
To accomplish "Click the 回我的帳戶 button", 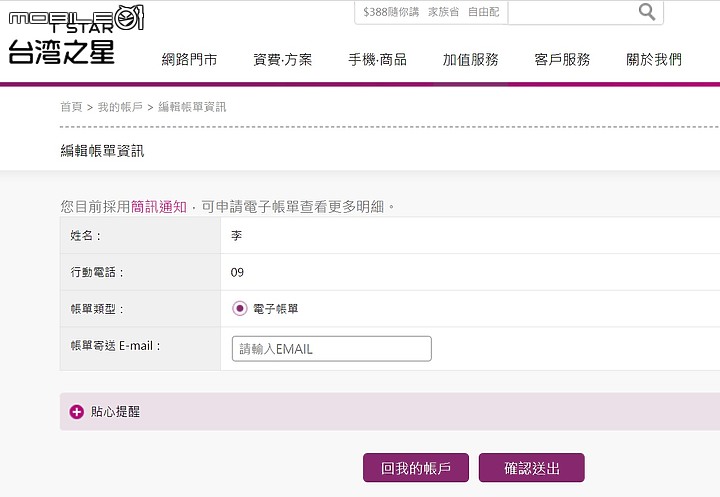I will pos(416,468).
